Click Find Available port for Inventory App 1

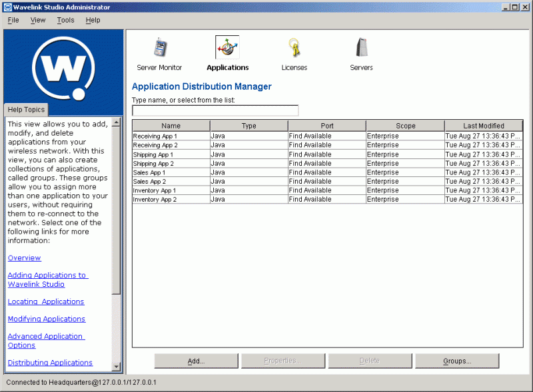point(327,190)
